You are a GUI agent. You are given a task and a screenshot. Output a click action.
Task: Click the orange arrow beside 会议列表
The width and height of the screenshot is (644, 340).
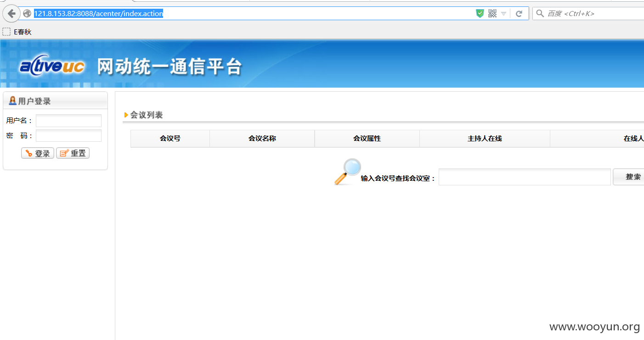126,115
